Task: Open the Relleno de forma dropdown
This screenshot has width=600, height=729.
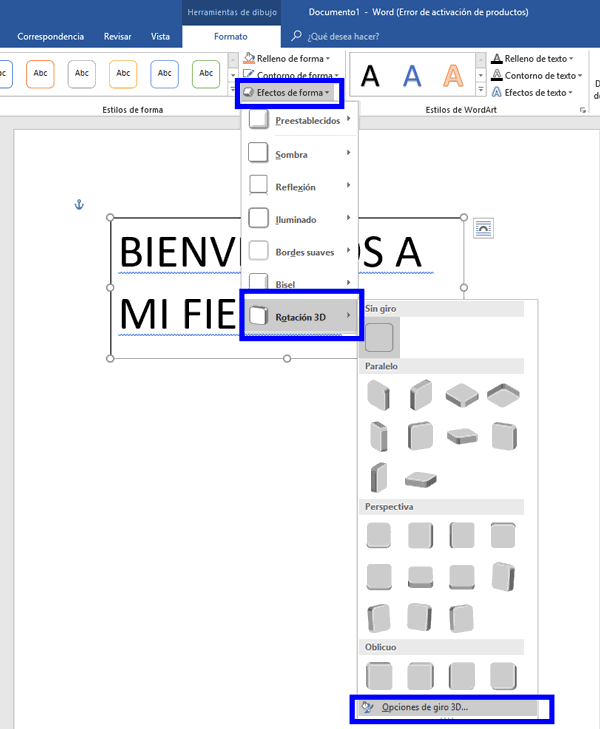Action: pos(287,59)
